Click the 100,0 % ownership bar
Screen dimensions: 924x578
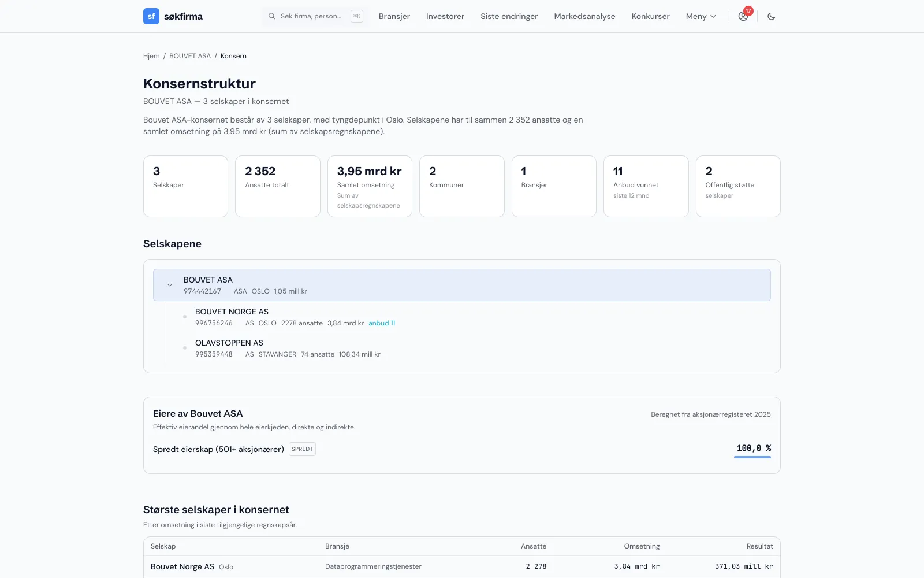752,457
